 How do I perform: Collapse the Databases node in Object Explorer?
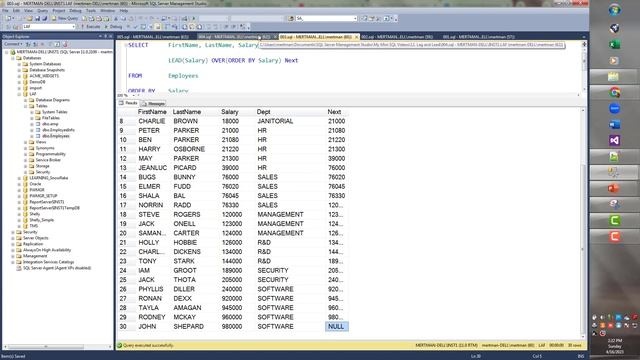(x=13, y=58)
